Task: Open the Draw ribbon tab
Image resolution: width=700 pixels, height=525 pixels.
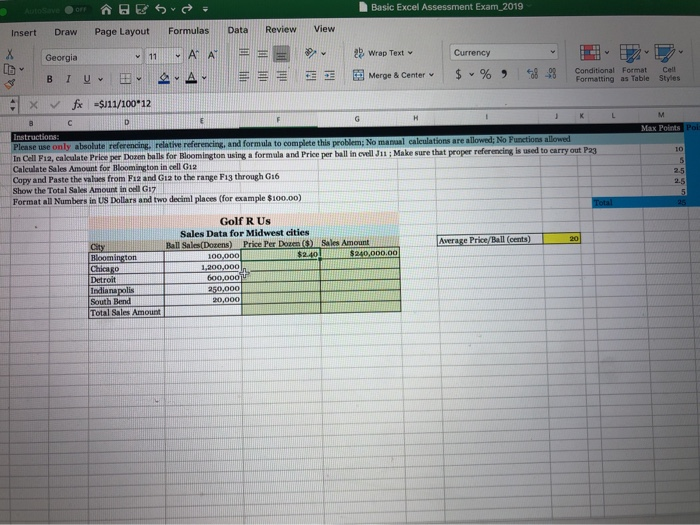Action: point(66,32)
